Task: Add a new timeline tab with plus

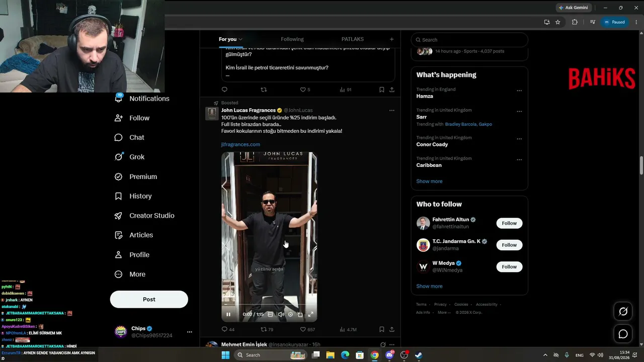Action: (391, 39)
